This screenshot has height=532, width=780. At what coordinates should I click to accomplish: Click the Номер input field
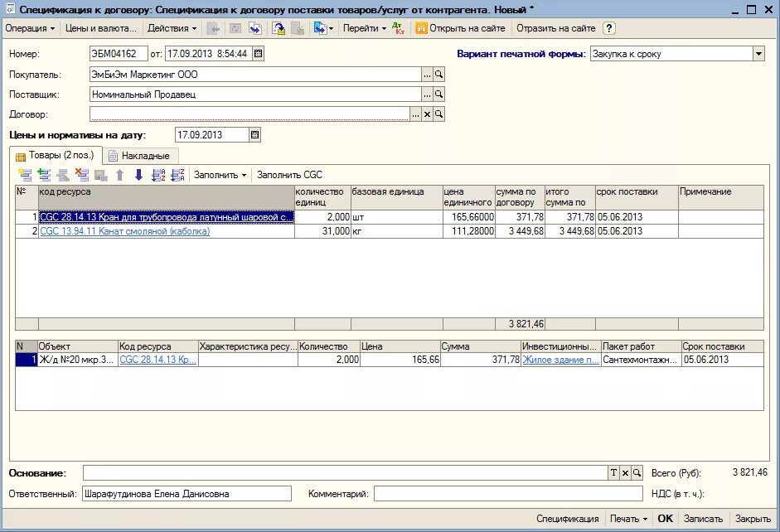click(119, 54)
